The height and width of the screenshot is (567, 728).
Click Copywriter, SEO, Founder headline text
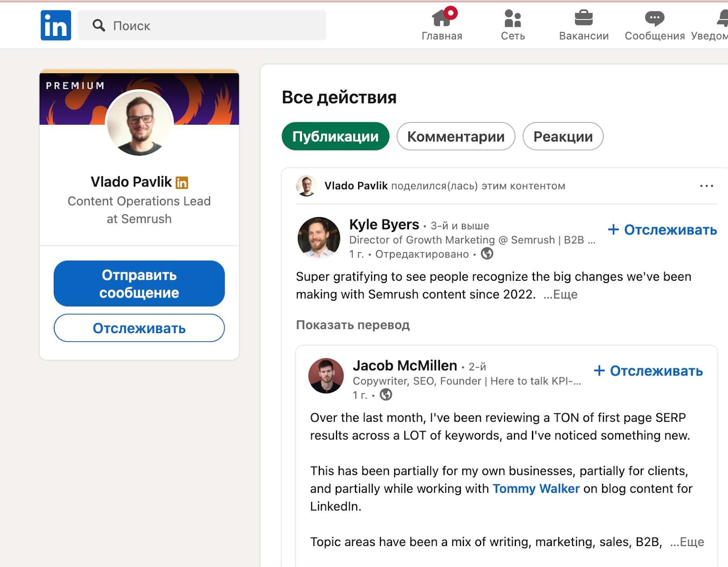pyautogui.click(x=467, y=381)
